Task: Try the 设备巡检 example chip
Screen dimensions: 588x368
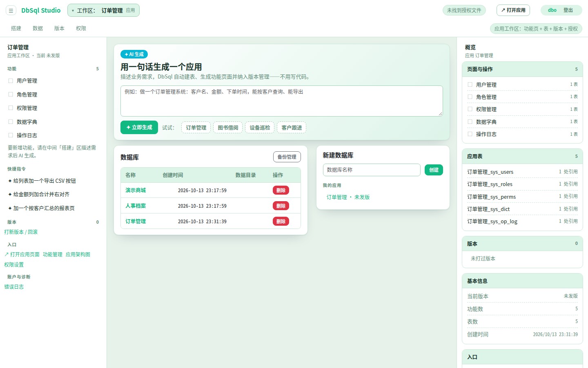Action: 260,128
